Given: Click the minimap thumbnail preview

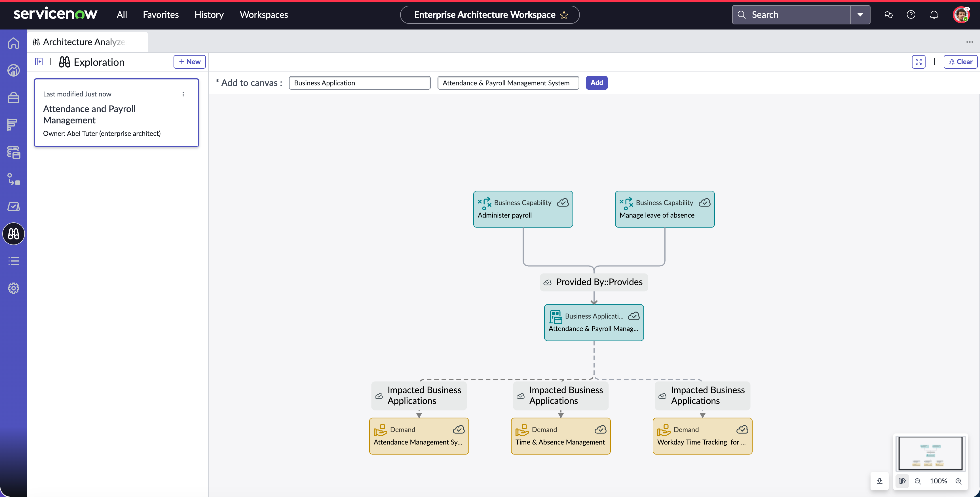Looking at the screenshot, I should pyautogui.click(x=930, y=454).
